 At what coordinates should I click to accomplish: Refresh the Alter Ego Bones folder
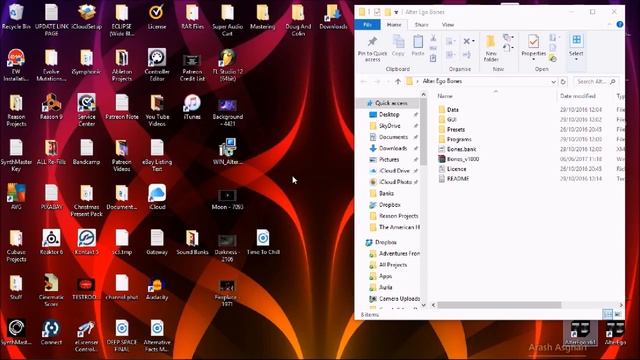[563, 82]
